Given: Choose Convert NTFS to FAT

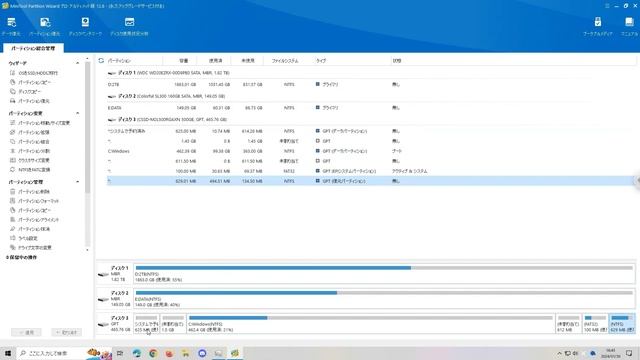Looking at the screenshot, I should (34, 170).
